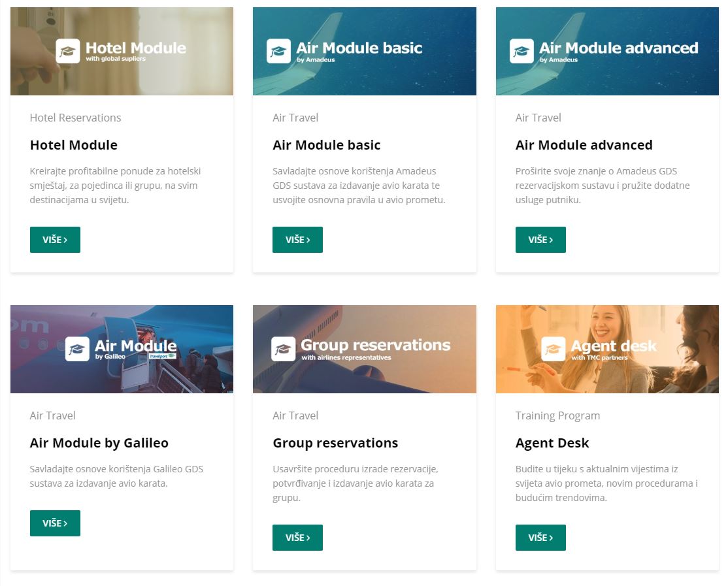Viewport: 728px width, 586px height.
Task: Open VIŠE button under Air Module basic
Action: click(x=297, y=240)
